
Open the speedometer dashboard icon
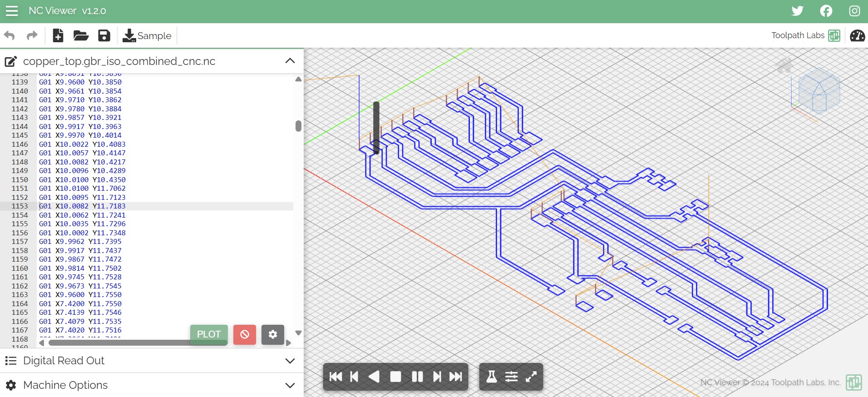click(x=857, y=35)
